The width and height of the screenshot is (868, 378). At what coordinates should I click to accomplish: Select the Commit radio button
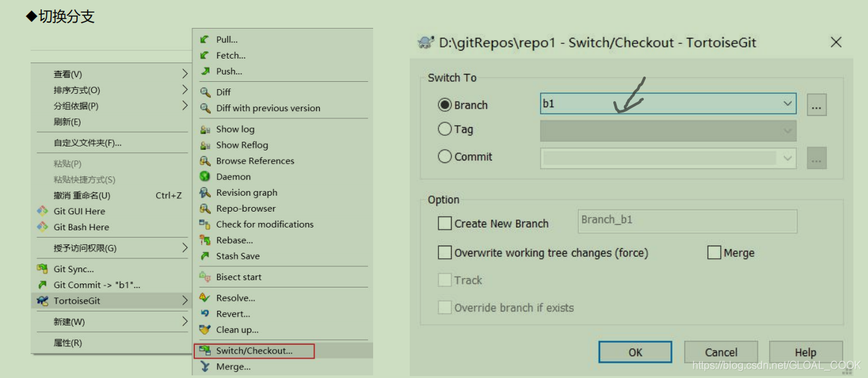click(x=445, y=157)
